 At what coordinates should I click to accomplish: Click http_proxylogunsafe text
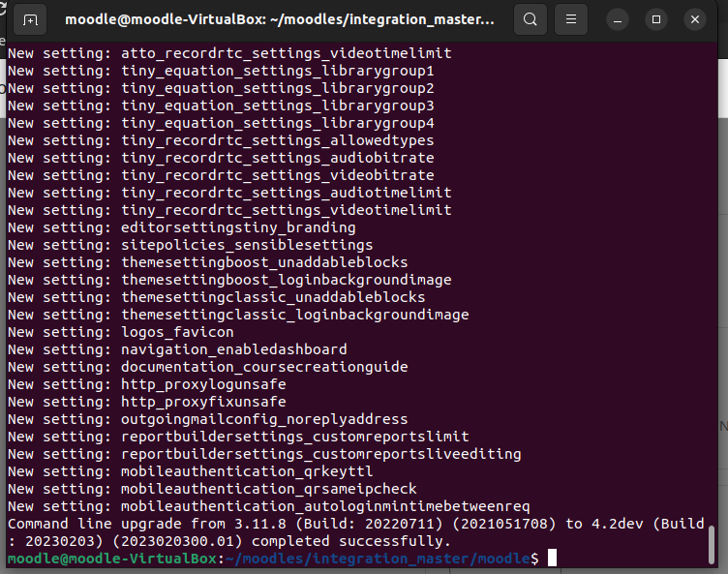click(203, 384)
